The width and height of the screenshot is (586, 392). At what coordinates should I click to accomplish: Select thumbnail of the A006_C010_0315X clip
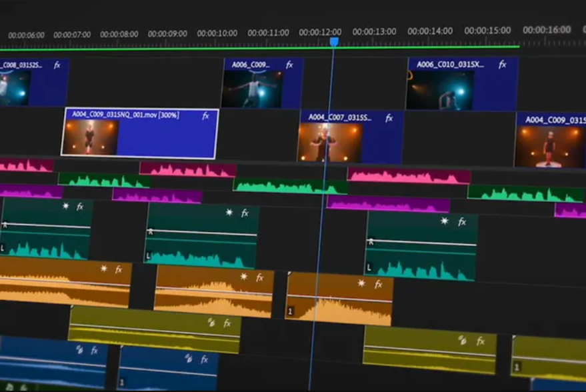440,90
